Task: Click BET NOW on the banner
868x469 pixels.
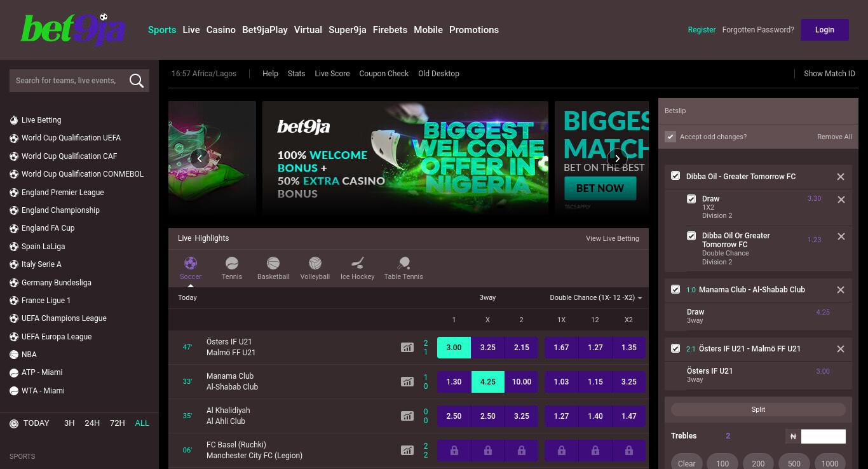Action: pyautogui.click(x=600, y=188)
